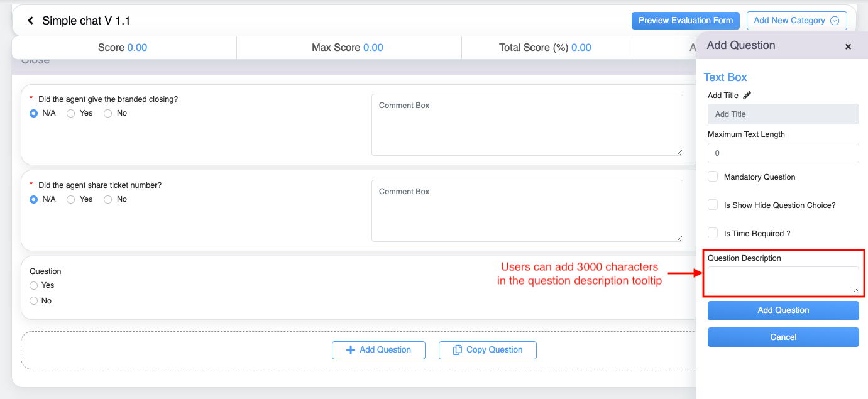Screen dimensions: 868x399
Task: Click the plus icon in Add Question button
Action: 351,350
